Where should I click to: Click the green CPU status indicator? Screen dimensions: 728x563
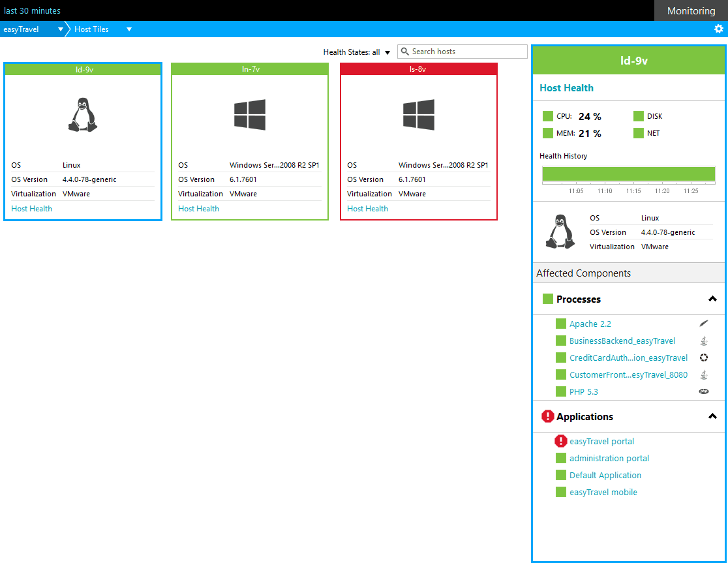tap(548, 116)
